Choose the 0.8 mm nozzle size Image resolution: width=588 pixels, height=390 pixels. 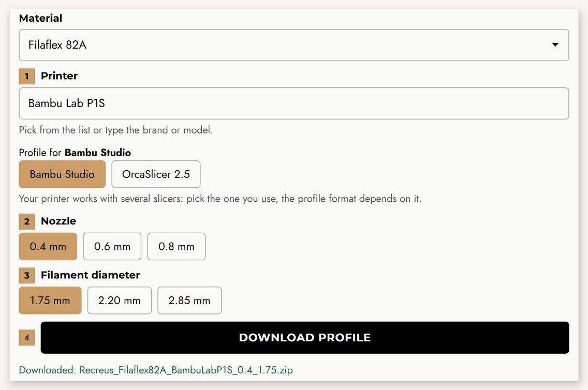pos(177,247)
